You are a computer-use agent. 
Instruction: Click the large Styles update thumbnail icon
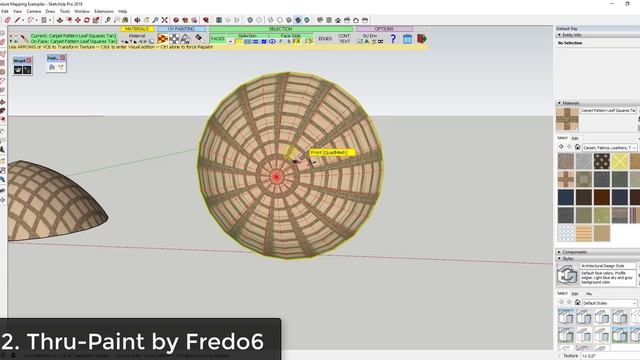click(567, 274)
